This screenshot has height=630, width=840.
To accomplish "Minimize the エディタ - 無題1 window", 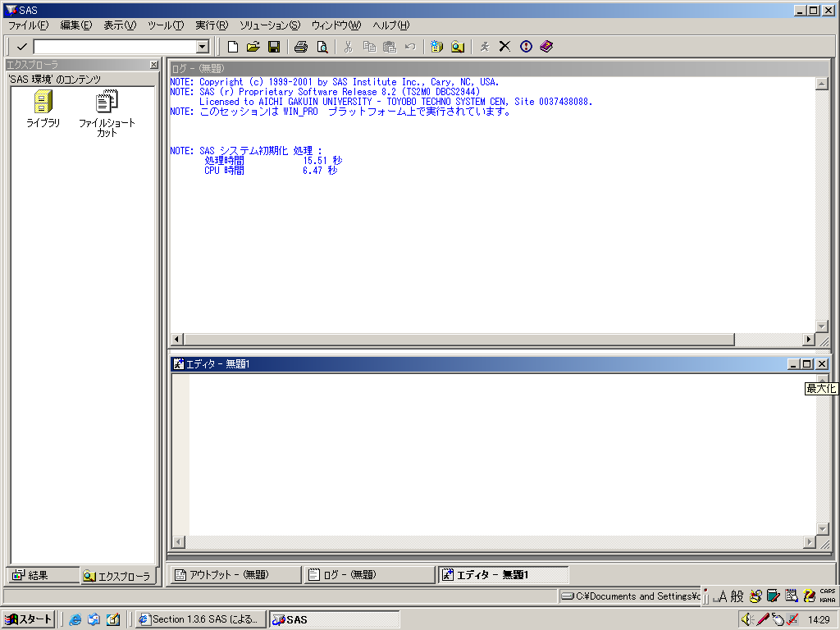I will click(x=794, y=364).
